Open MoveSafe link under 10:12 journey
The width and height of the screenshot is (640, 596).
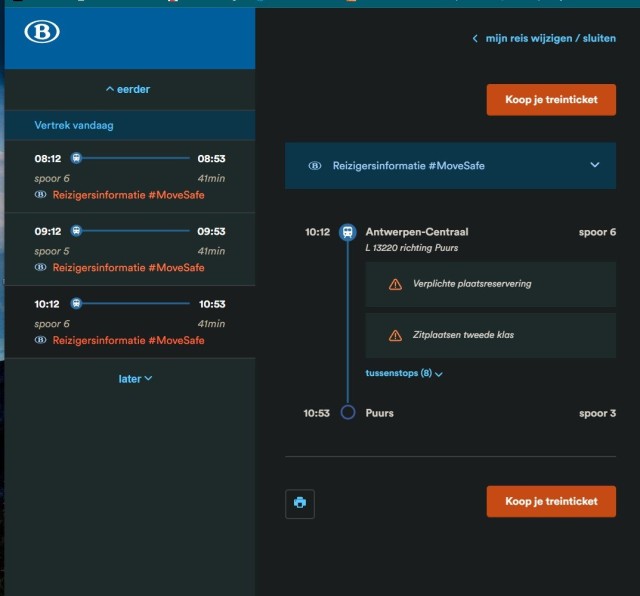coord(128,340)
